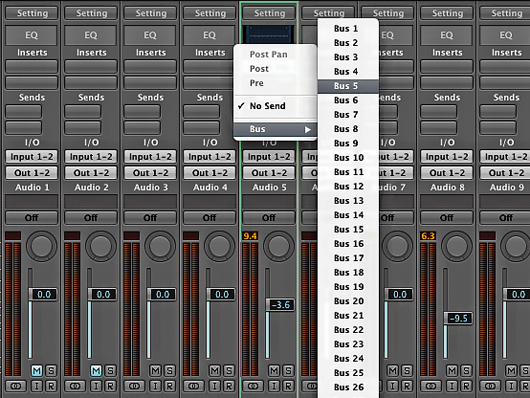Enable input monitoring on Audio 3

155,386
